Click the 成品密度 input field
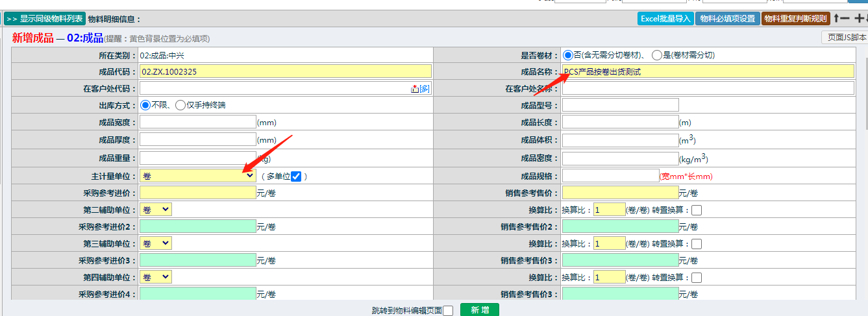The height and width of the screenshot is (316, 868). (620, 158)
